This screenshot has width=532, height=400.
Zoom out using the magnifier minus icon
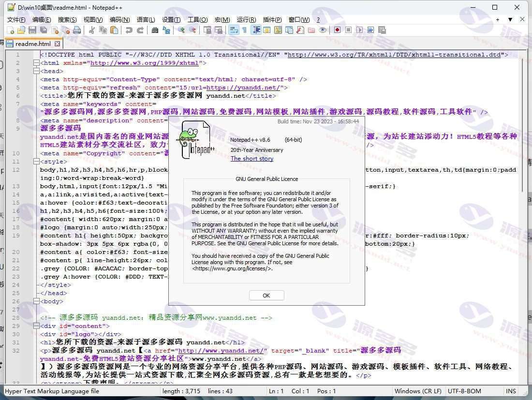coord(192,30)
